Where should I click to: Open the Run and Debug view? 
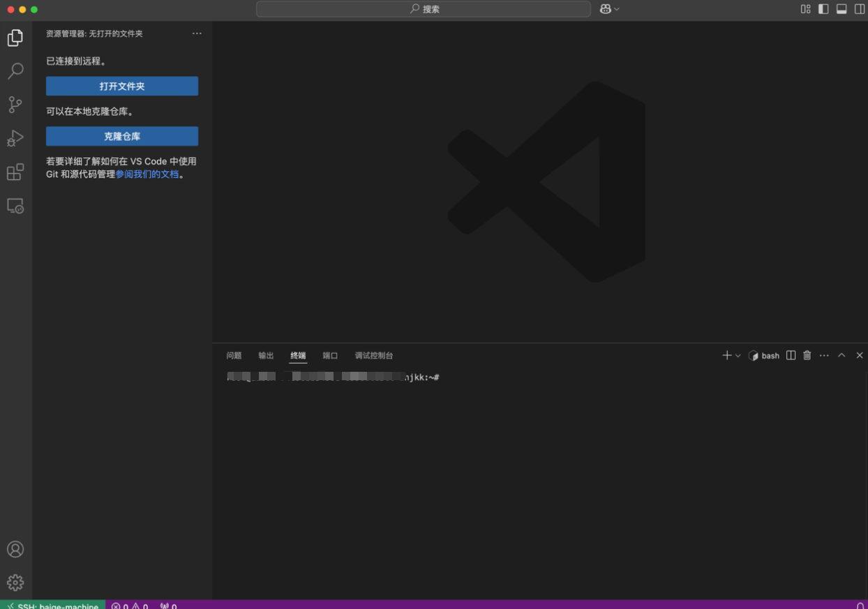(x=15, y=138)
